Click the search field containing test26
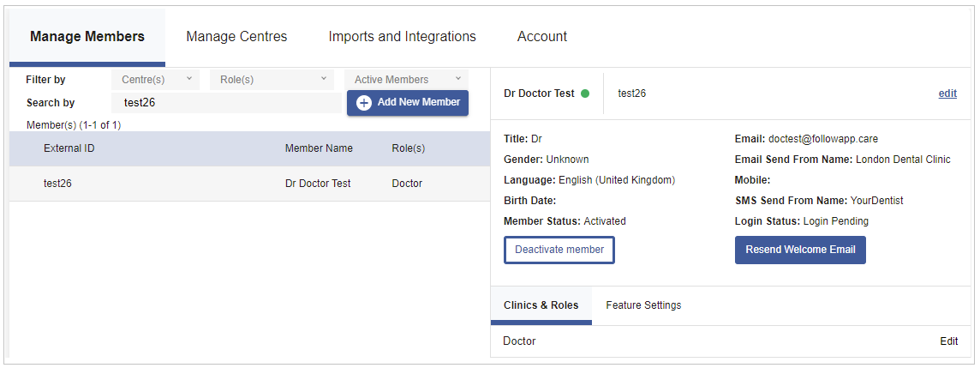The width and height of the screenshot is (980, 368). coord(228,103)
